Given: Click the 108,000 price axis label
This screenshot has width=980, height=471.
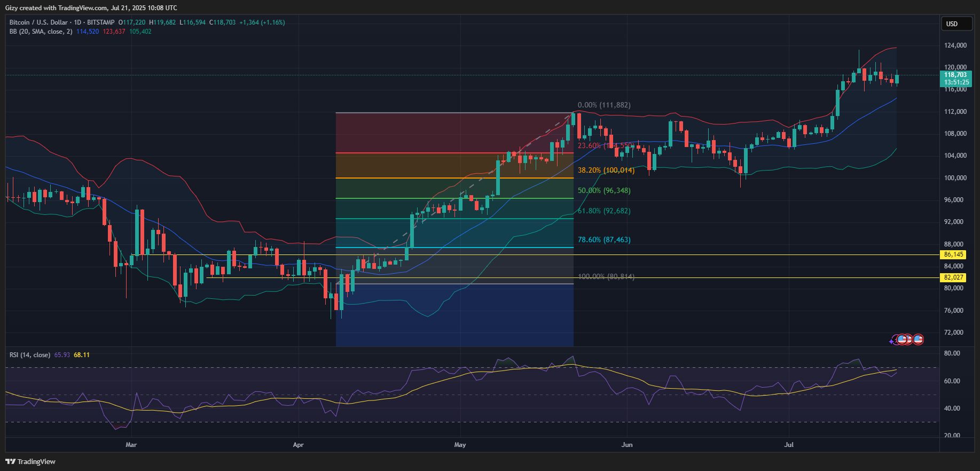Looking at the screenshot, I should tap(955, 134).
